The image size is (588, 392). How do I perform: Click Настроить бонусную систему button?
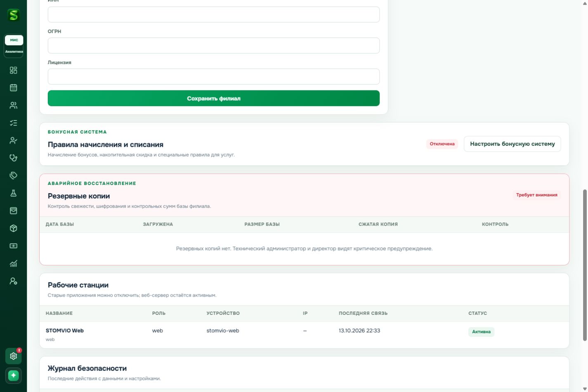pyautogui.click(x=512, y=144)
